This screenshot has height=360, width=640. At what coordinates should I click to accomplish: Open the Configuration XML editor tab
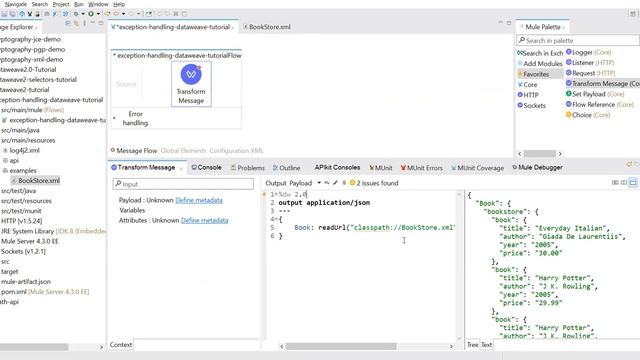click(x=237, y=151)
